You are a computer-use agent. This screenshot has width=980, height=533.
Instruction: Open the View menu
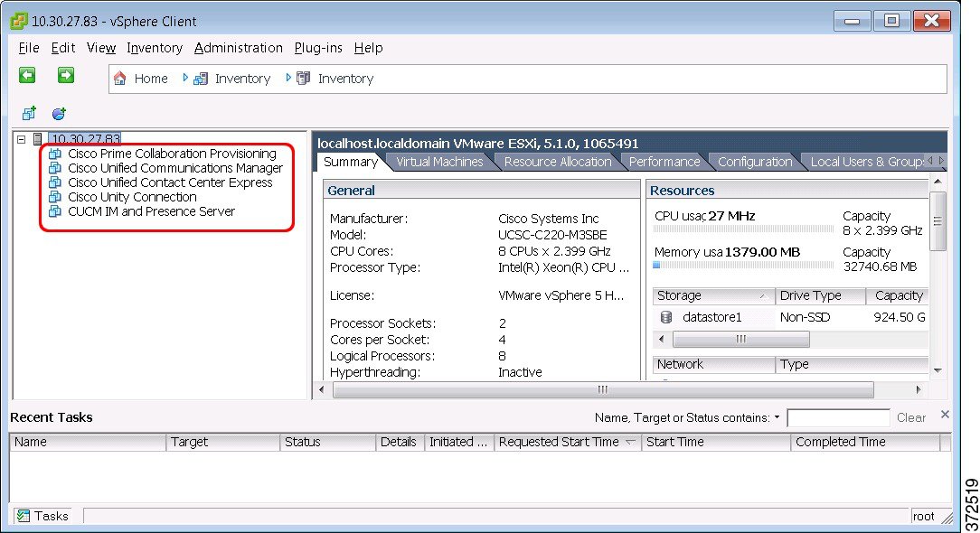(101, 48)
